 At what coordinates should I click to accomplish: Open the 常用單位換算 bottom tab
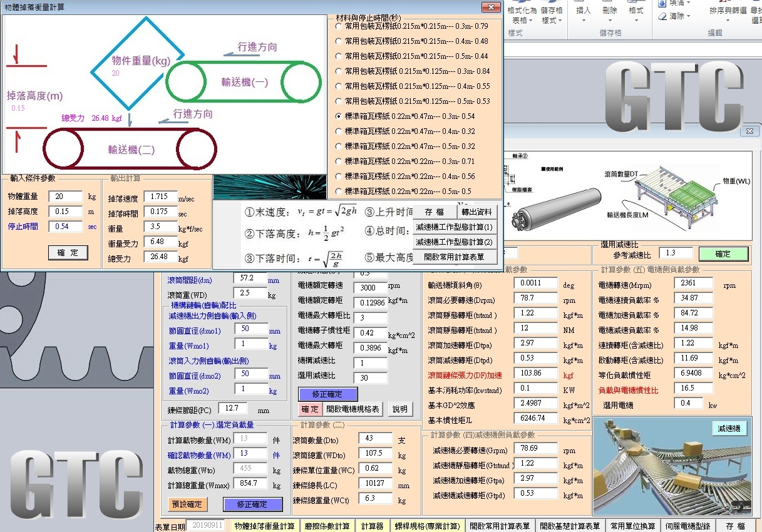click(632, 526)
